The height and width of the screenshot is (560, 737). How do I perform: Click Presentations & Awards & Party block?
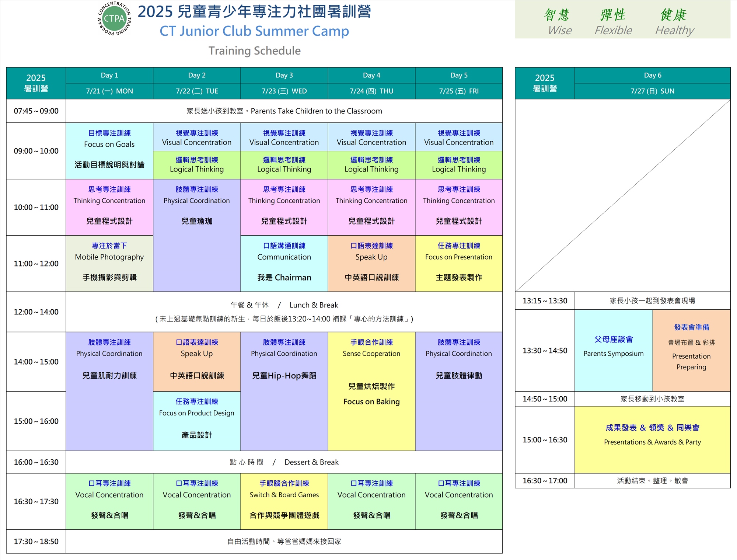point(652,439)
